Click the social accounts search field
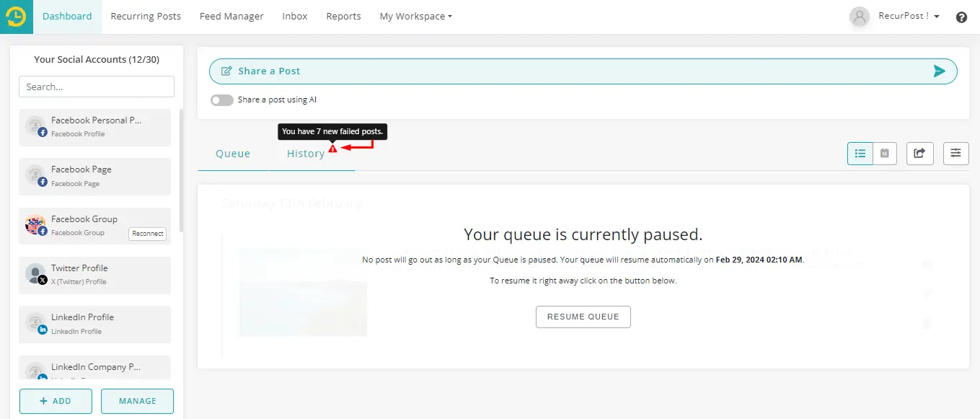 point(96,86)
